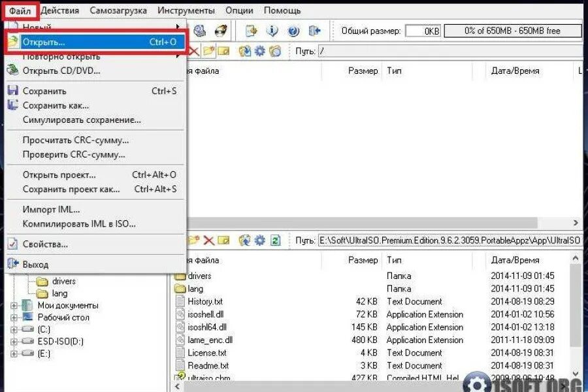Screen dimensions: 588x392
Task: Choose Открыть CD/DVD... menu entry
Action: pyautogui.click(x=95, y=71)
